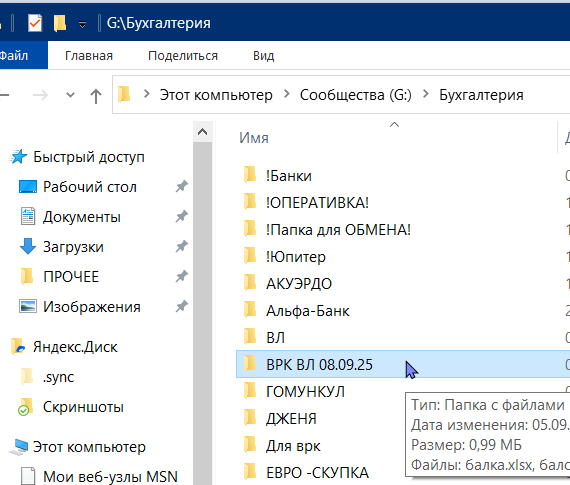This screenshot has width=570, height=485.
Task: Open ПРОЧЕЕ in Quick access
Action: (x=71, y=277)
